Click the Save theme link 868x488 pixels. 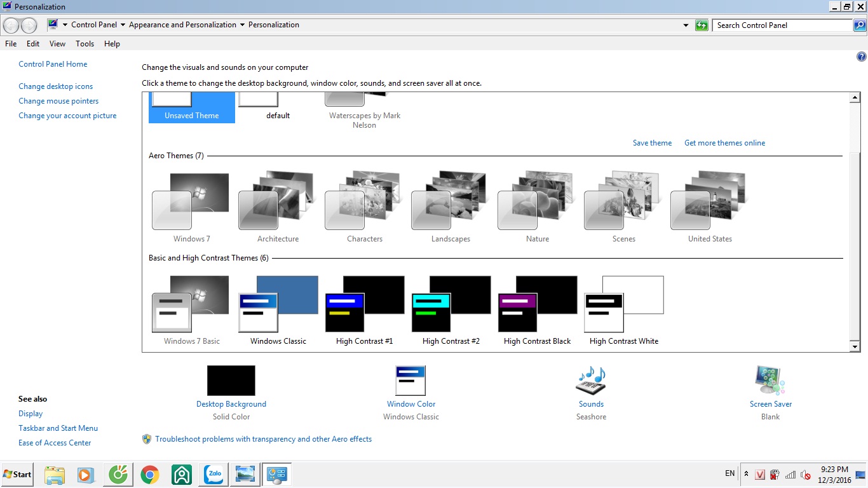[x=652, y=143]
